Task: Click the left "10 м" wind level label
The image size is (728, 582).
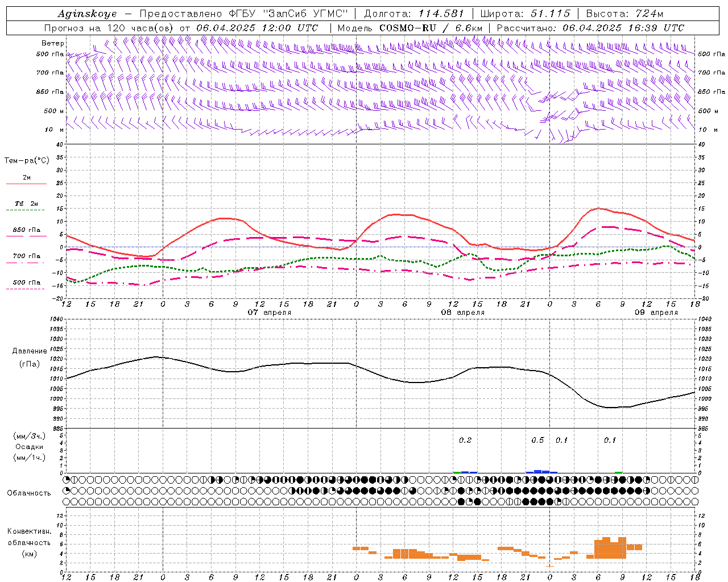Action: coord(55,130)
